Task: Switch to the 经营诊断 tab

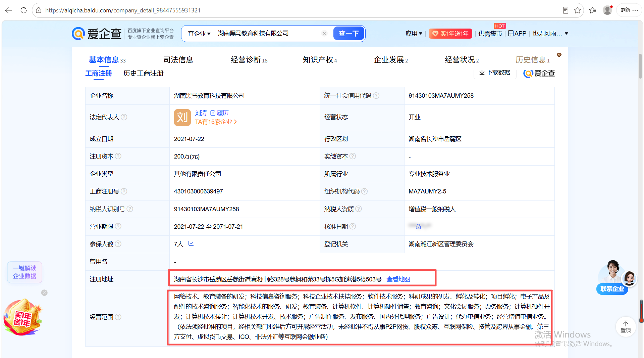Action: click(249, 60)
